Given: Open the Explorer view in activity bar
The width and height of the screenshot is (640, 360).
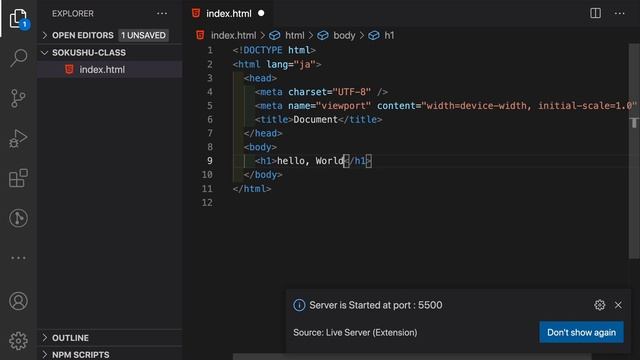Looking at the screenshot, I should pos(18,18).
